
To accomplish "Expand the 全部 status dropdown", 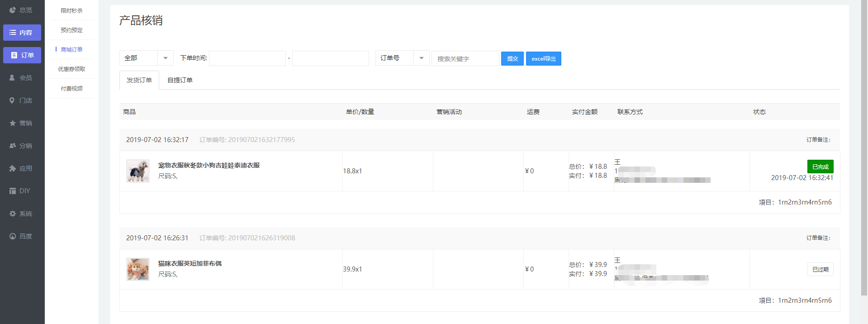I will [x=146, y=58].
